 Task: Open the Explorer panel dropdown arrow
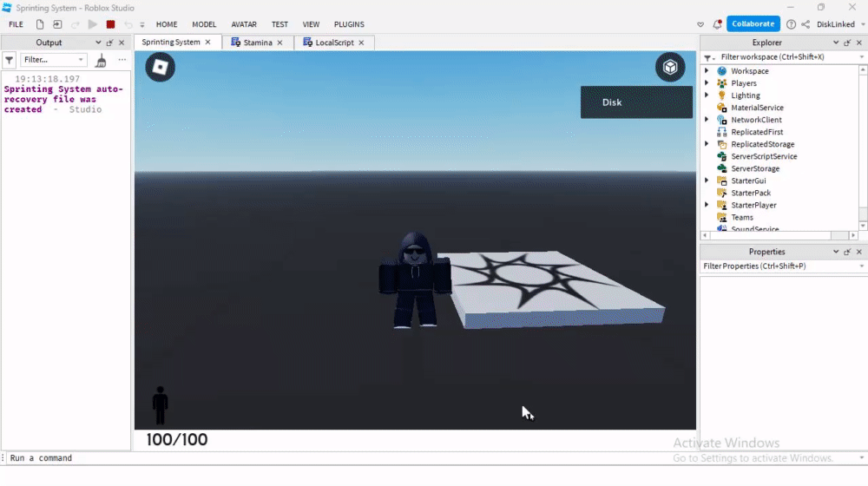click(x=836, y=43)
